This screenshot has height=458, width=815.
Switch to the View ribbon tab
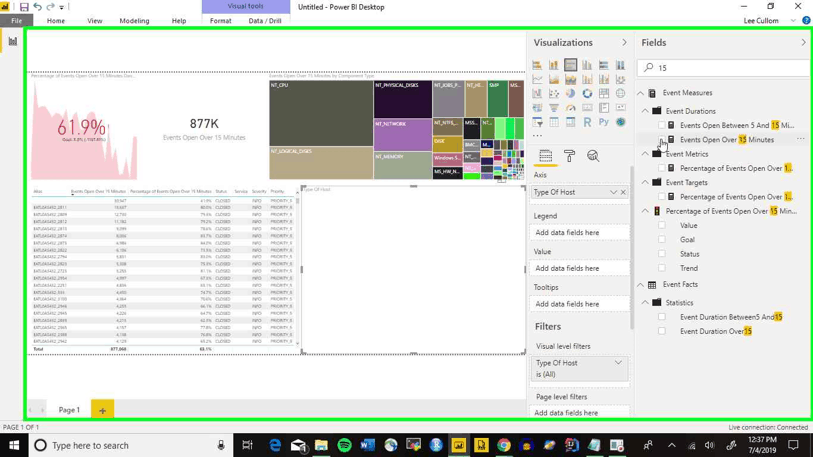(x=95, y=21)
